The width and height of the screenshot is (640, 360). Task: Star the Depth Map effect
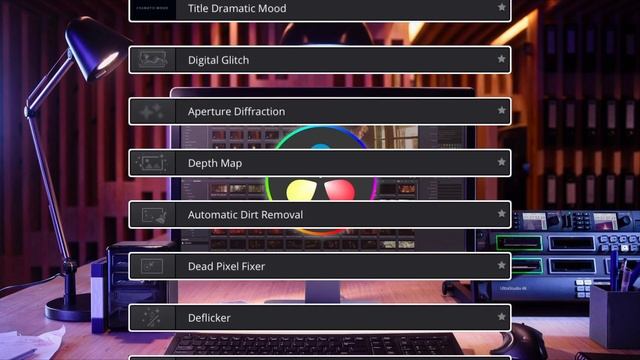pyautogui.click(x=502, y=162)
